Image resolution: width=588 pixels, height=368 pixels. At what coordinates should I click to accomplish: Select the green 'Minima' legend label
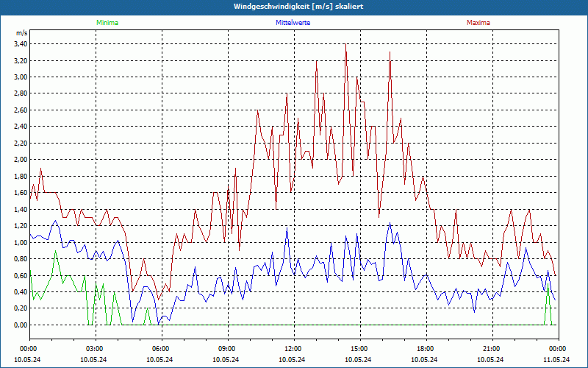107,23
